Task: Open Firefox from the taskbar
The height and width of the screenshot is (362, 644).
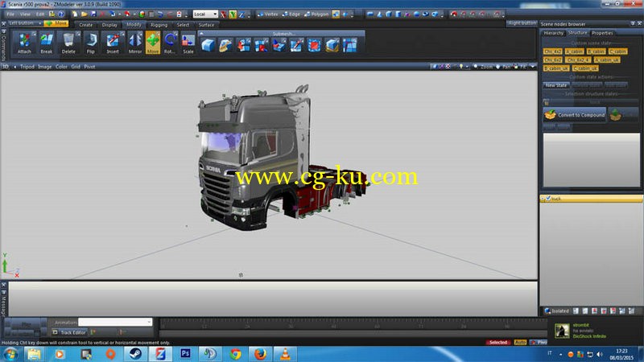Action: [260, 354]
